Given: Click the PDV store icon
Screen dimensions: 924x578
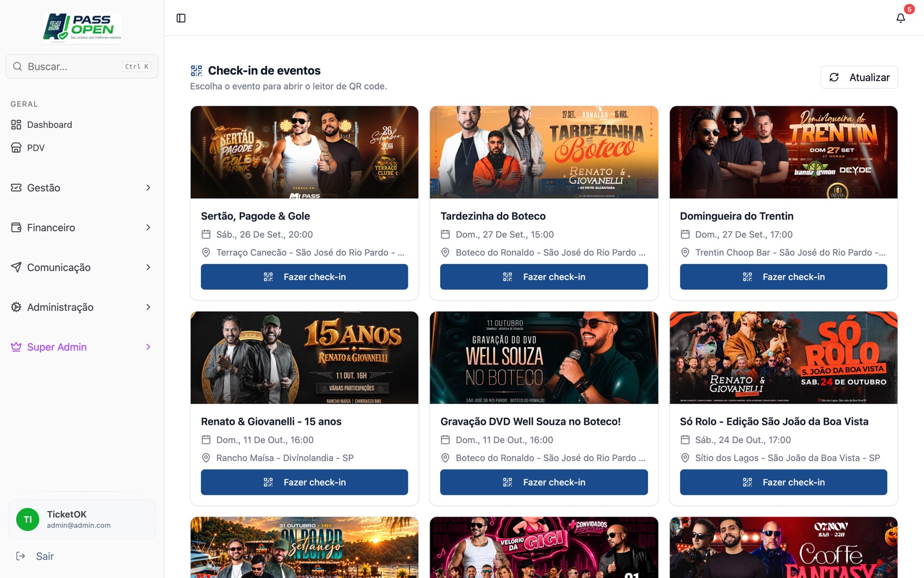Looking at the screenshot, I should point(16,147).
